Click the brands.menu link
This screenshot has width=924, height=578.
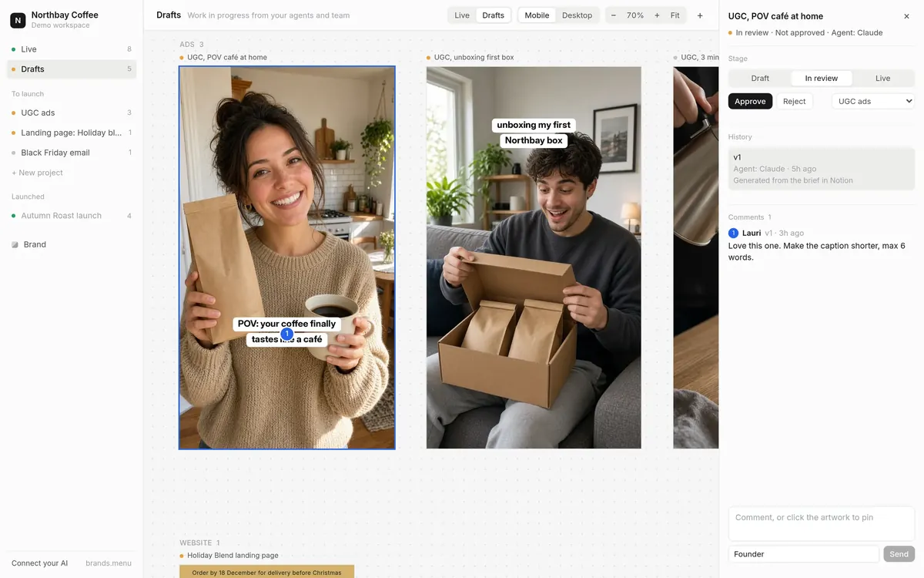click(x=109, y=563)
